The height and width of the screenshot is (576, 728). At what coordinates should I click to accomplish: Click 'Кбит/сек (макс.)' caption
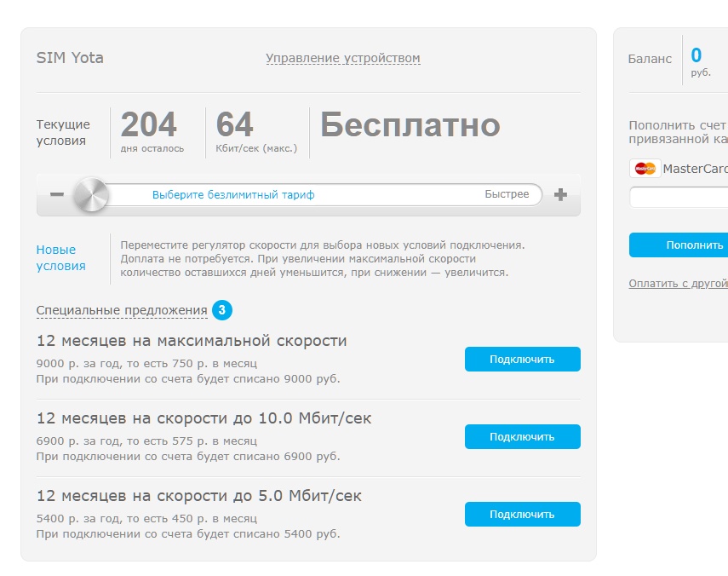click(256, 148)
